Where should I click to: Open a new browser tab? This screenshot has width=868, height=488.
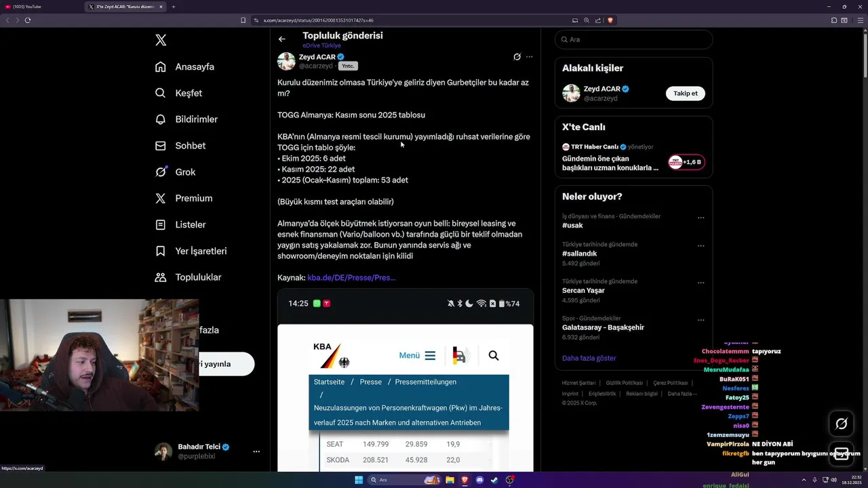click(174, 7)
